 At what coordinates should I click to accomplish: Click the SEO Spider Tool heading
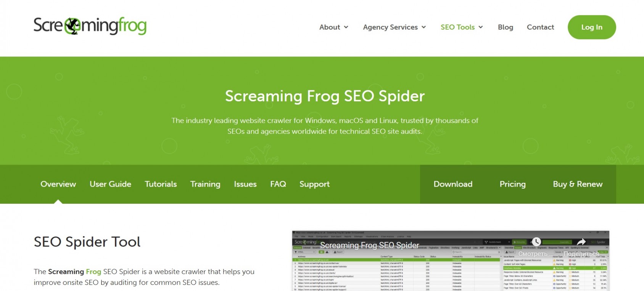pyautogui.click(x=87, y=242)
